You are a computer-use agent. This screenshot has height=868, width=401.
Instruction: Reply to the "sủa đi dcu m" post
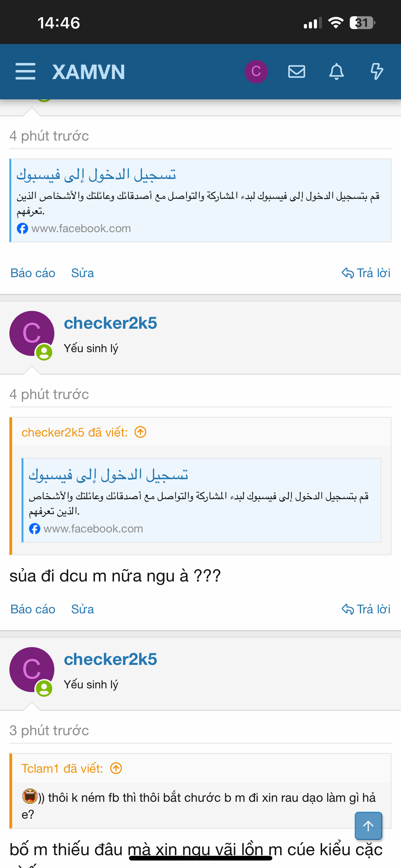click(x=366, y=609)
